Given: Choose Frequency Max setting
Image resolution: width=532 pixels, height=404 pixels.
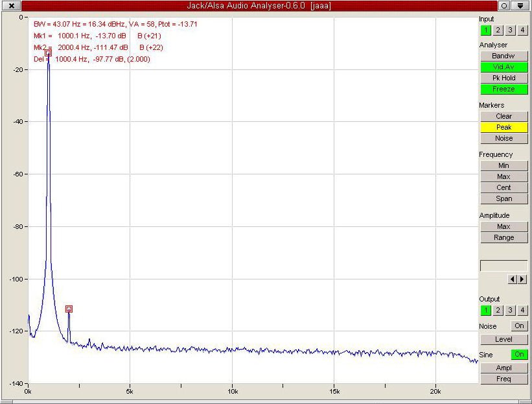Looking at the screenshot, I should click(x=504, y=176).
